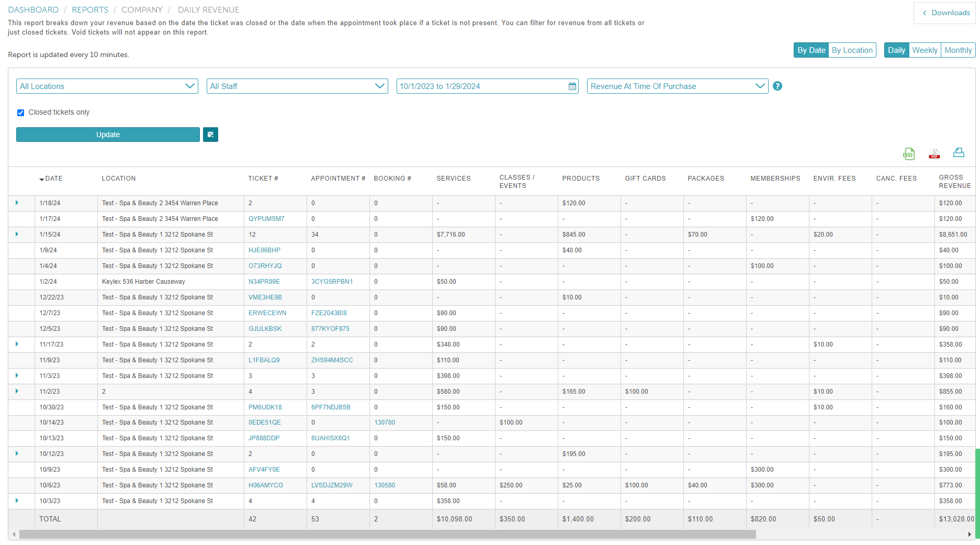Open the Downloads button
This screenshot has width=980, height=545.
click(945, 13)
